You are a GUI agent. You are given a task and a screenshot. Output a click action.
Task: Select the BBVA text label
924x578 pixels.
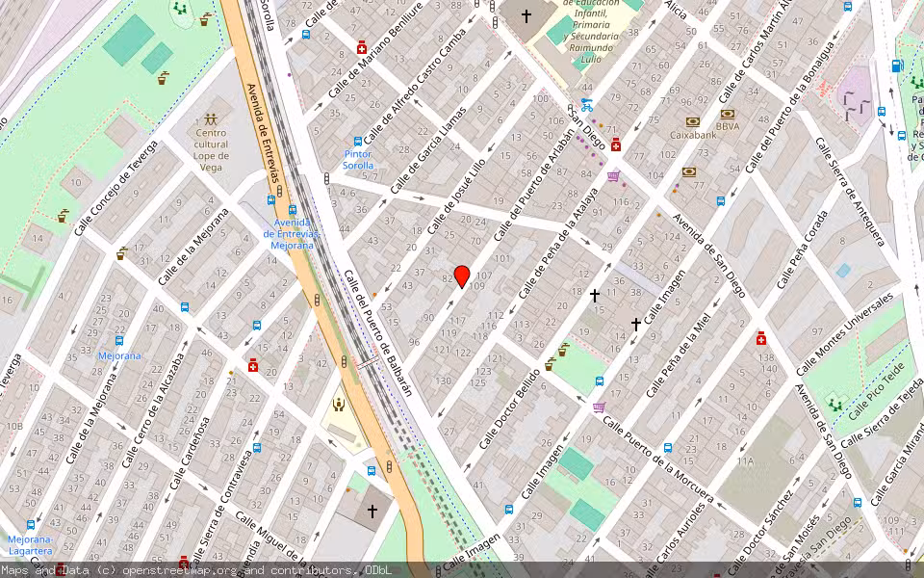tap(728, 126)
